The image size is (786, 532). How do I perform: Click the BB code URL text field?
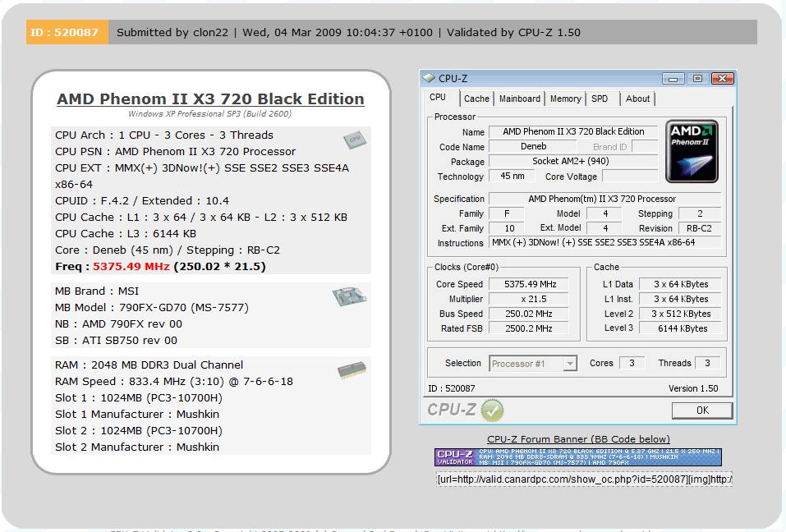tap(585, 479)
